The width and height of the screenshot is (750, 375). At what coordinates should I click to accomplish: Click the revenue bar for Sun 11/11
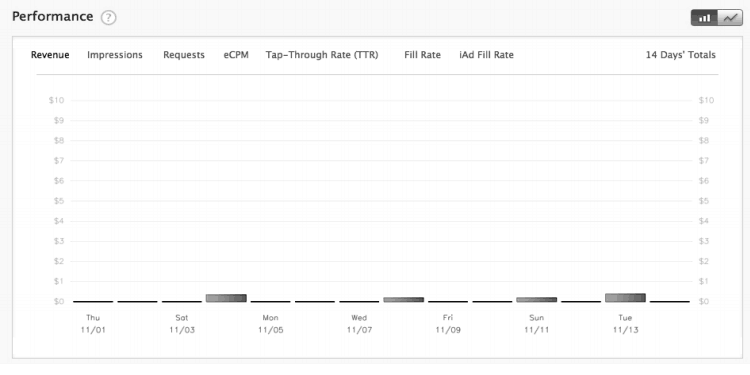pyautogui.click(x=537, y=299)
